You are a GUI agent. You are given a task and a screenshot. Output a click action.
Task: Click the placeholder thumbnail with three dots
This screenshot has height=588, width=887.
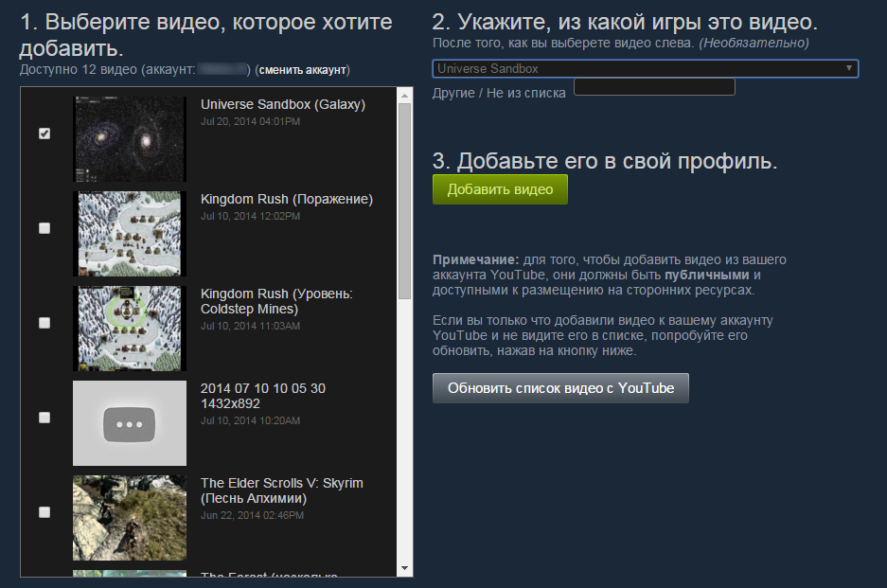pos(130,422)
